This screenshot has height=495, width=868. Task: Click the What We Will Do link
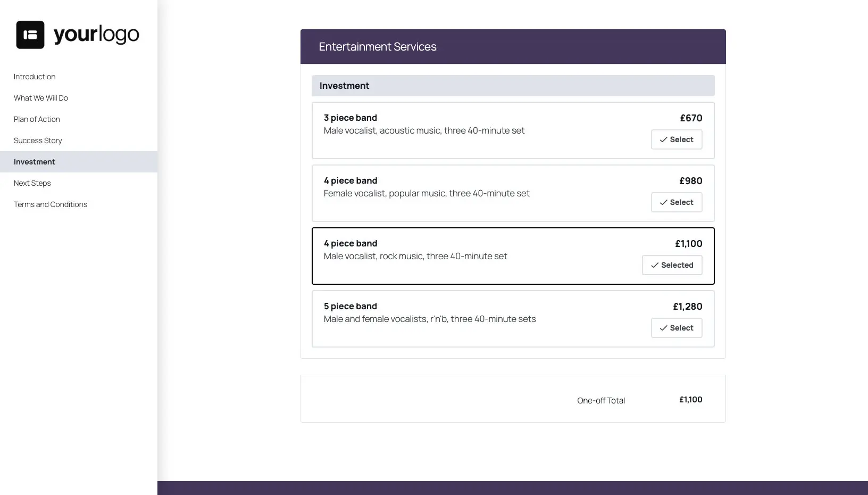40,97
